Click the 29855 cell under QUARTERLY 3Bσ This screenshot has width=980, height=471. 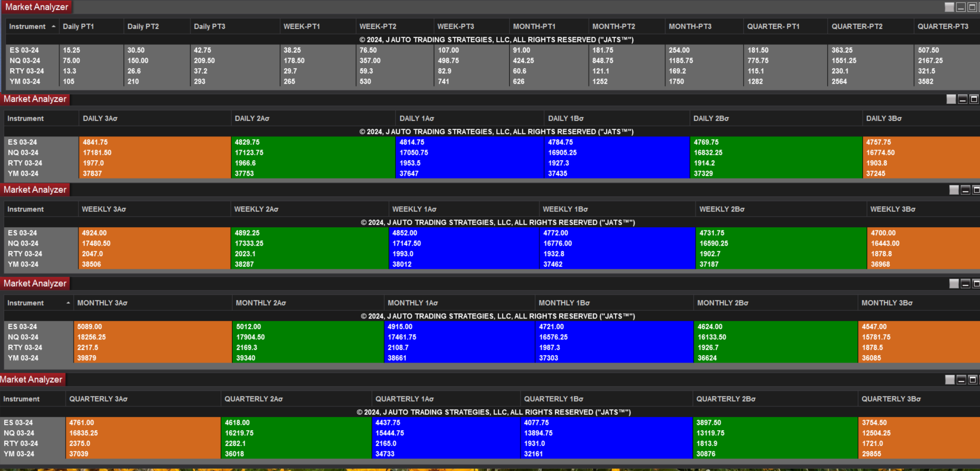919,454
